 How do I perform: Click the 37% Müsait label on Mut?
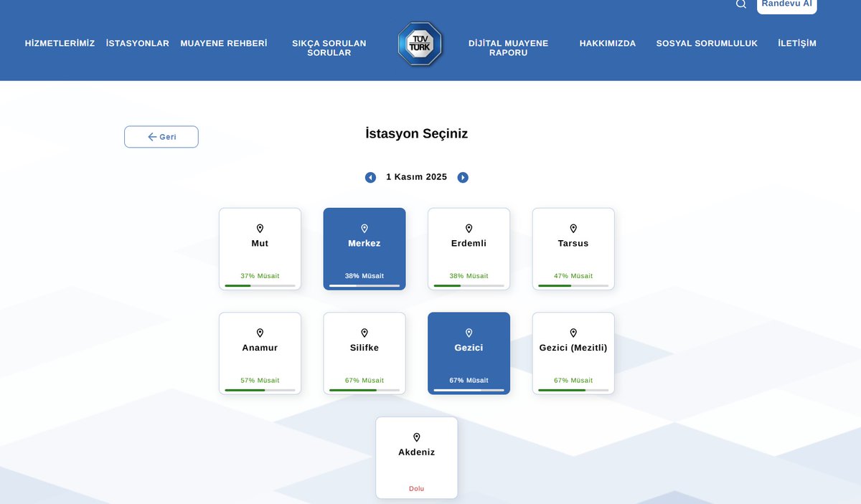(260, 276)
